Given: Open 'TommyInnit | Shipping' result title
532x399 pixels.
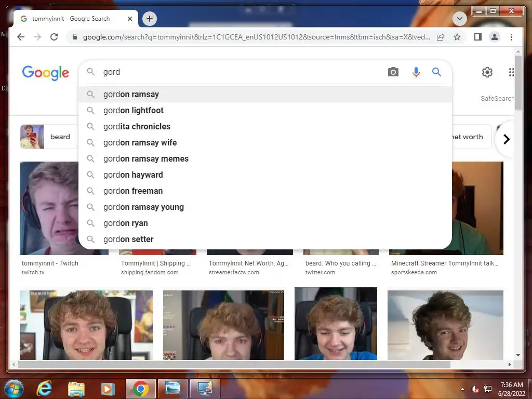Looking at the screenshot, I should (156, 263).
